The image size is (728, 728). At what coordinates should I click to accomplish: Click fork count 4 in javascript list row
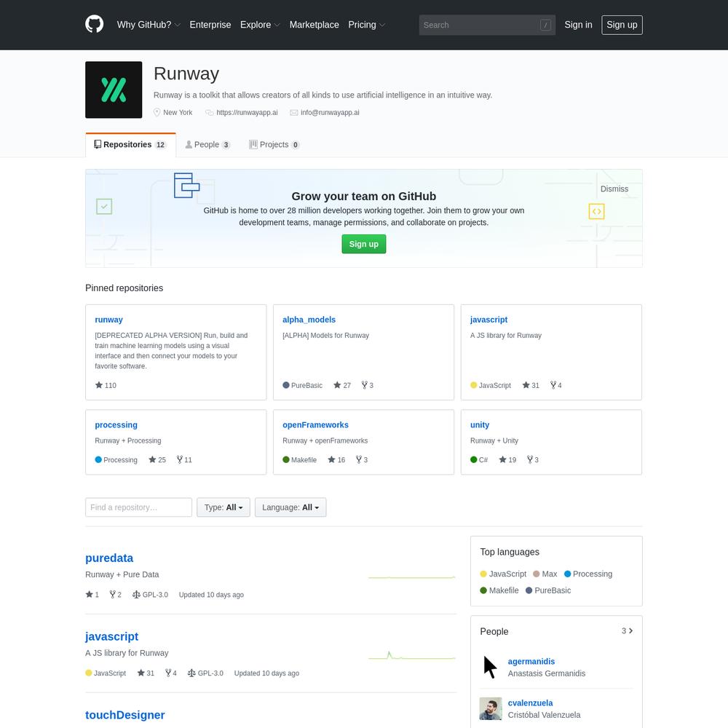coord(171,673)
